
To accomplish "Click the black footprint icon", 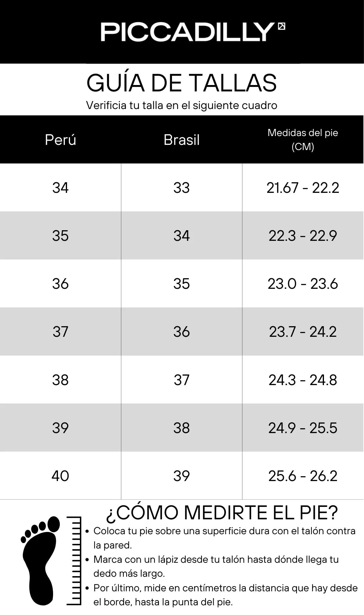I will click(40, 561).
